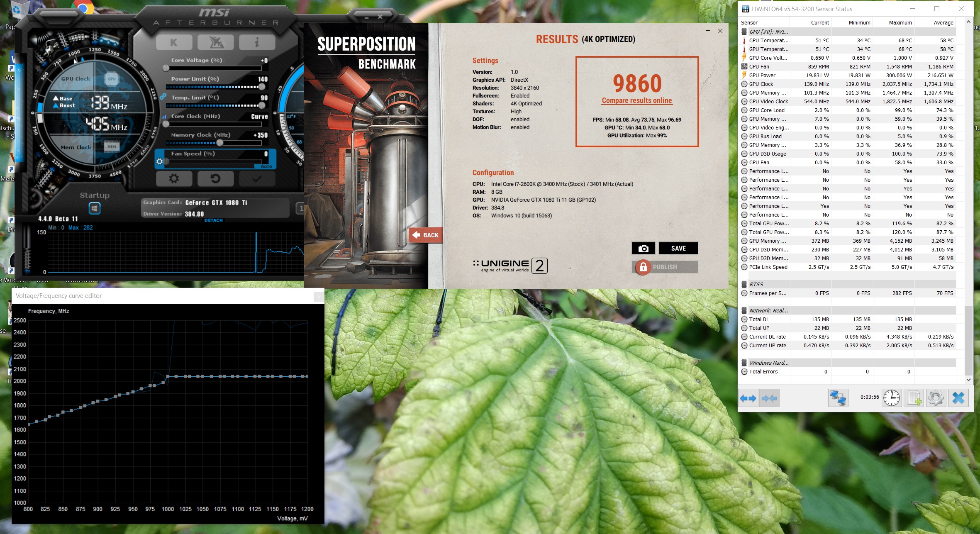This screenshot has height=534, width=980.
Task: Toggle the Fan Speed Auto mode
Action: pos(266,166)
